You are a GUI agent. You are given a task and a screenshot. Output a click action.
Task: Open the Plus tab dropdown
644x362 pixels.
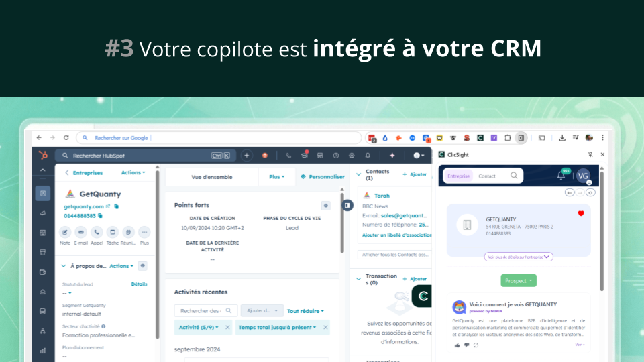pos(277,177)
